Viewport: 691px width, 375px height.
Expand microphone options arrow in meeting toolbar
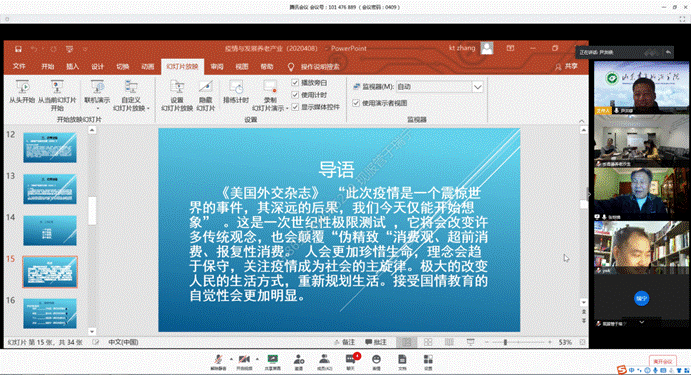point(231,359)
